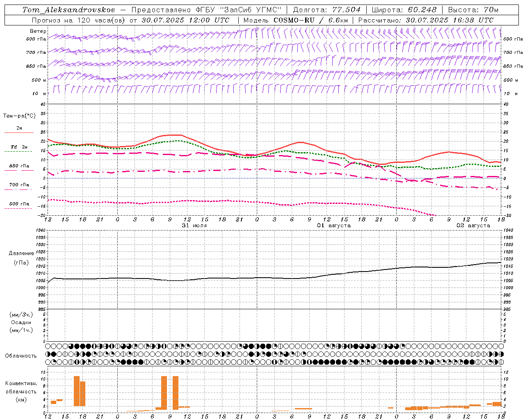The image size is (525, 420).
Task: Select the model name COSMO-RU / 6.6км
Action: (311, 20)
